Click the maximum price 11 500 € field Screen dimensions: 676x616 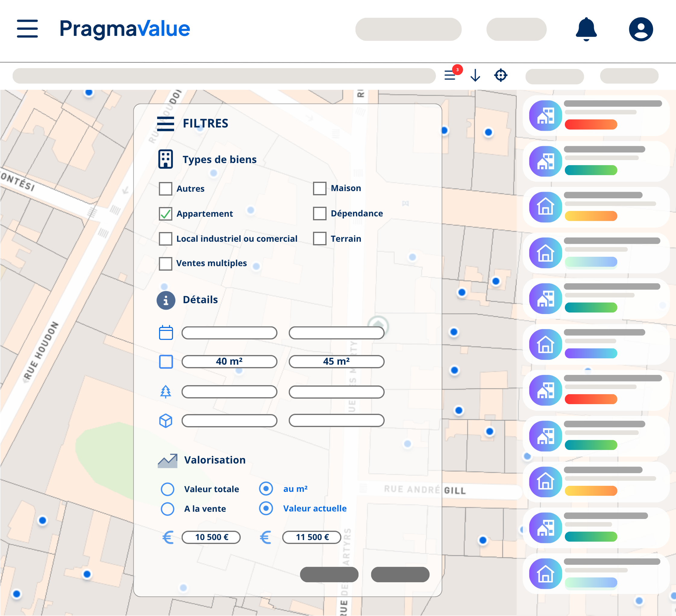(311, 537)
